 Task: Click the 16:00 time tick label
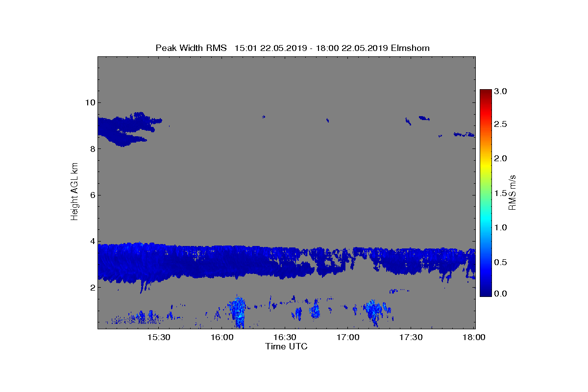click(x=222, y=338)
